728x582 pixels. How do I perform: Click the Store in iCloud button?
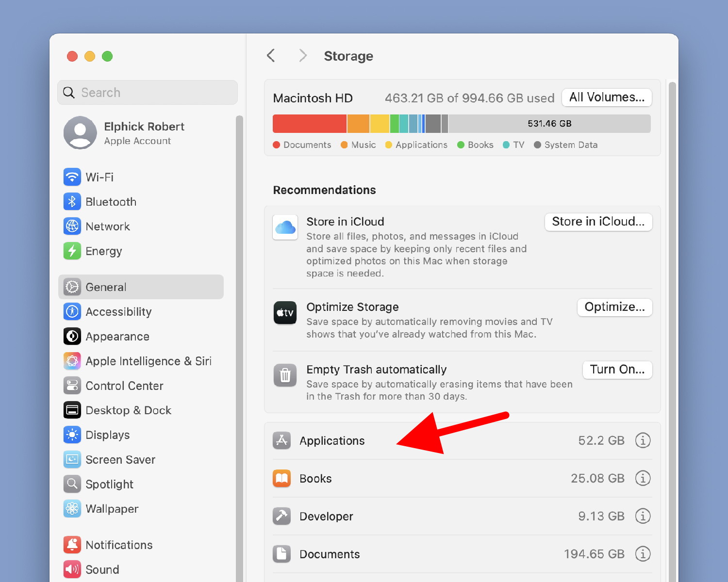click(598, 222)
